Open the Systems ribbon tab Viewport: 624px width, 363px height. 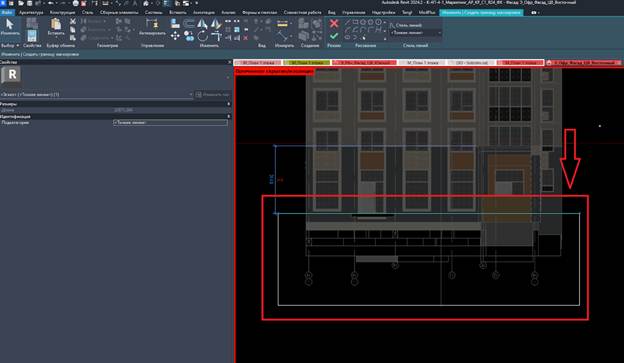pyautogui.click(x=154, y=12)
